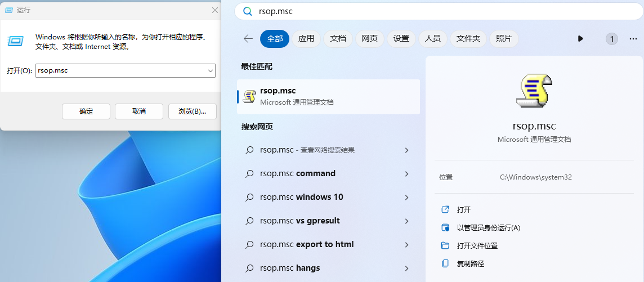Viewport: 644px width, 282px height.
Task: Click magnifier icon beside 'rsop.msc hangs'
Action: pyautogui.click(x=249, y=268)
